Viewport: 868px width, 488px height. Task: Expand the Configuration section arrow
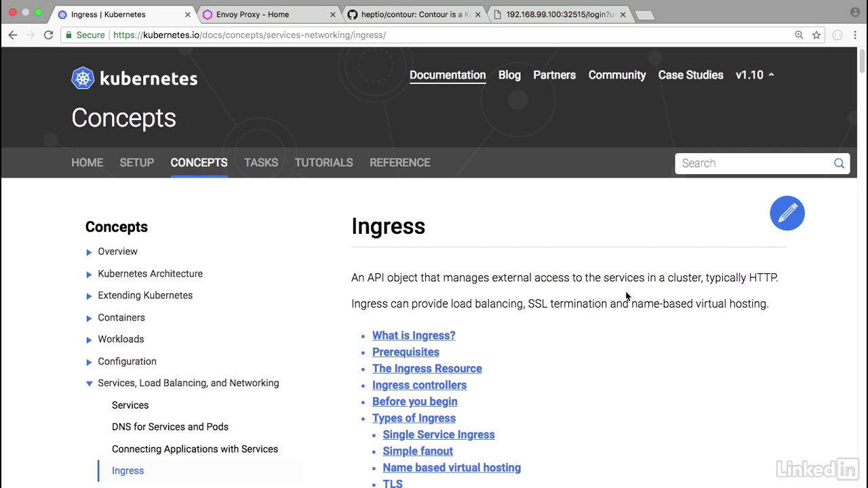click(89, 362)
